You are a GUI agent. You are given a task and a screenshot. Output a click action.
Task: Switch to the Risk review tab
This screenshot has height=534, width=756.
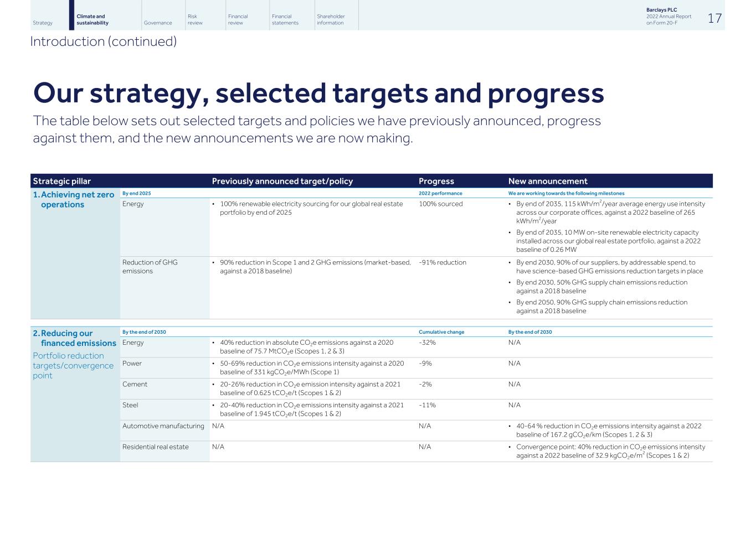click(195, 20)
